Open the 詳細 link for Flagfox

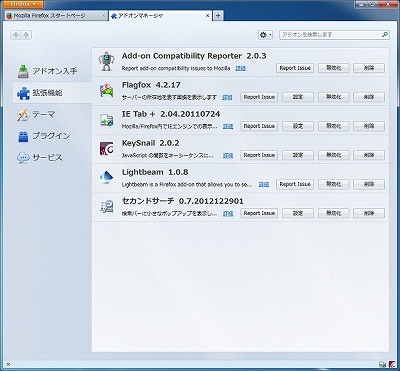228,97
